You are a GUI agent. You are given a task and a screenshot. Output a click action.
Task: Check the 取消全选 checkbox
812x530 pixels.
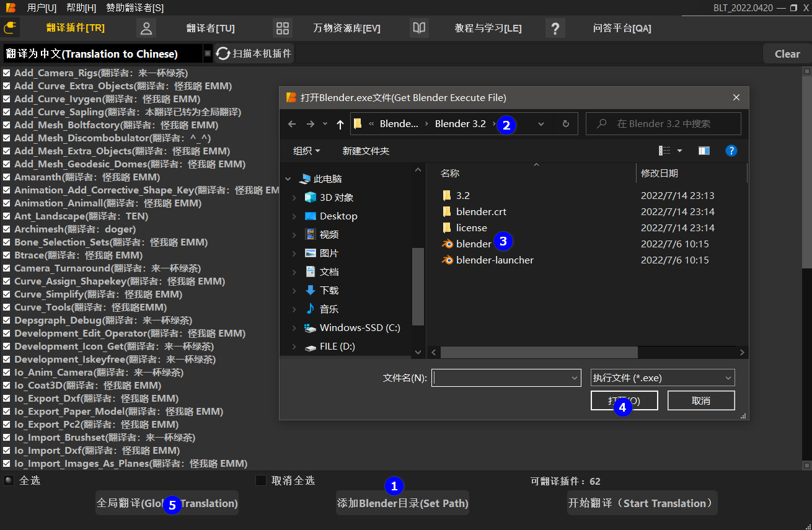pos(261,480)
